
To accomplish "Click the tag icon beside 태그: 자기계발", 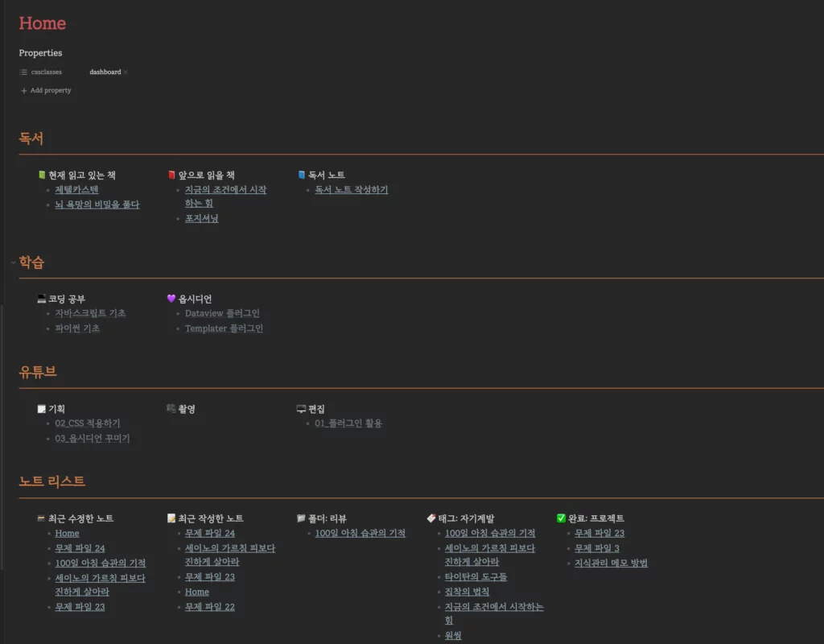I will (431, 518).
